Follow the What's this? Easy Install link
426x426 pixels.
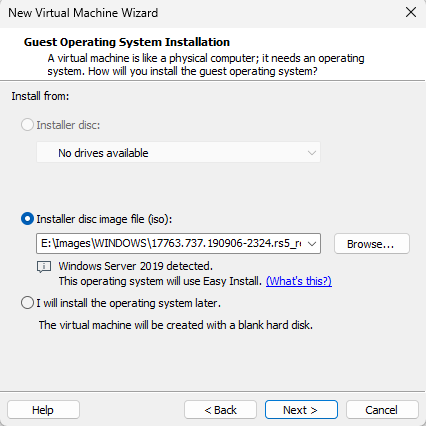coord(299,281)
